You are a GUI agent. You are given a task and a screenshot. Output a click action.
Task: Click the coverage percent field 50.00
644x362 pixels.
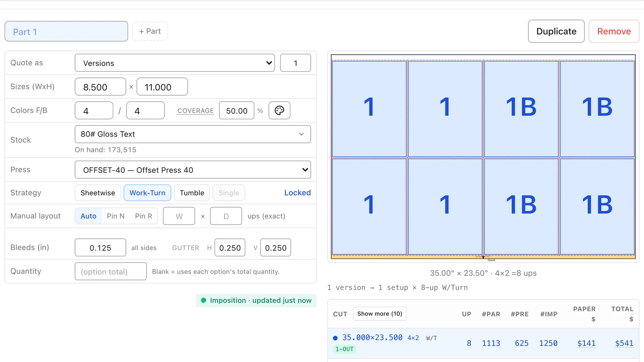coord(236,111)
